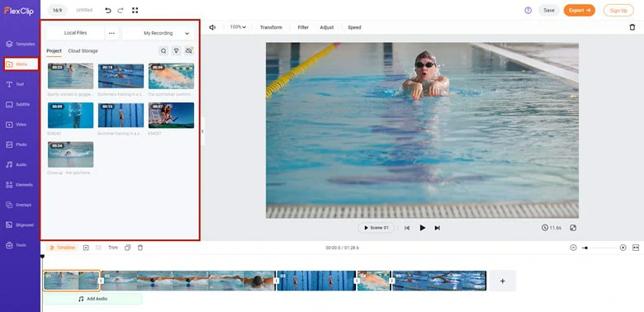The height and width of the screenshot is (312, 644).
Task: Click the undo arrow icon
Action: (108, 10)
